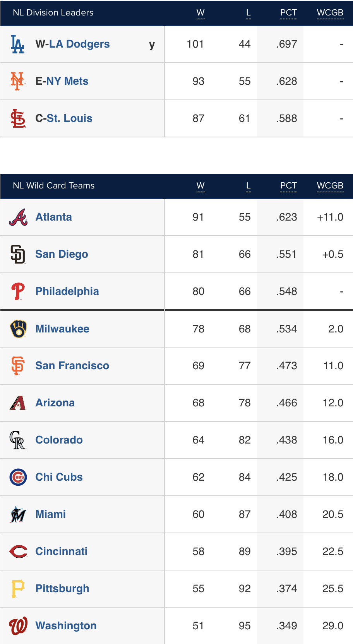Screen dimensions: 353x644
Task: Open the Philadelphia team link
Action: pos(67,291)
